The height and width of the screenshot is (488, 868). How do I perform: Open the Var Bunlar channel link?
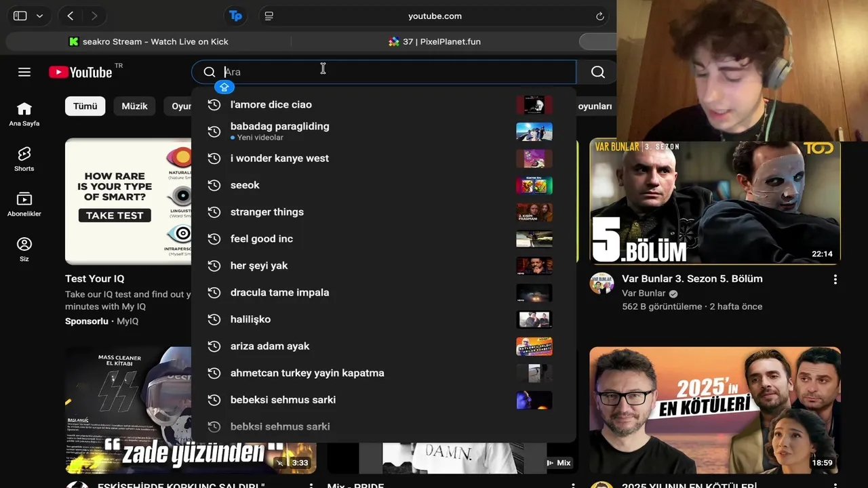pos(644,293)
